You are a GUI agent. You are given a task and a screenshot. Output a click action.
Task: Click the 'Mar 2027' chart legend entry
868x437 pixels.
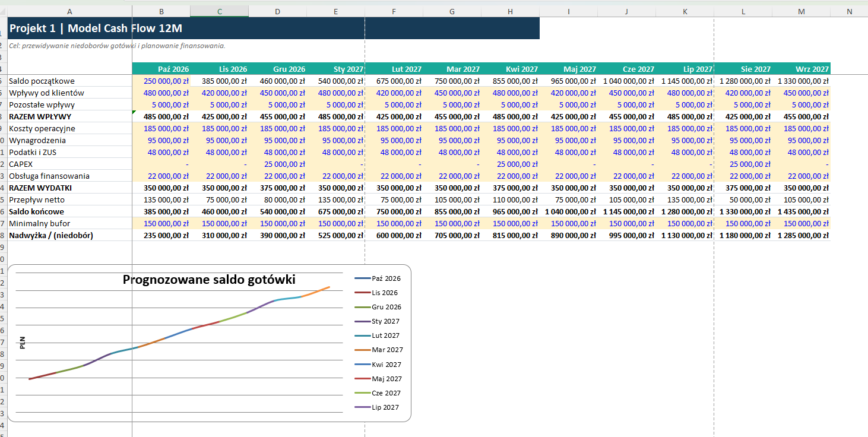(x=378, y=350)
